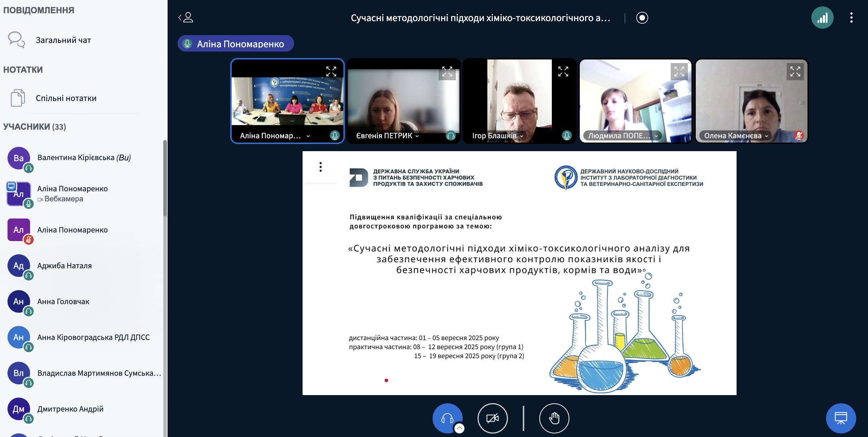This screenshot has height=437, width=868.
Task: Toggle the audio headphones button
Action: click(x=447, y=418)
